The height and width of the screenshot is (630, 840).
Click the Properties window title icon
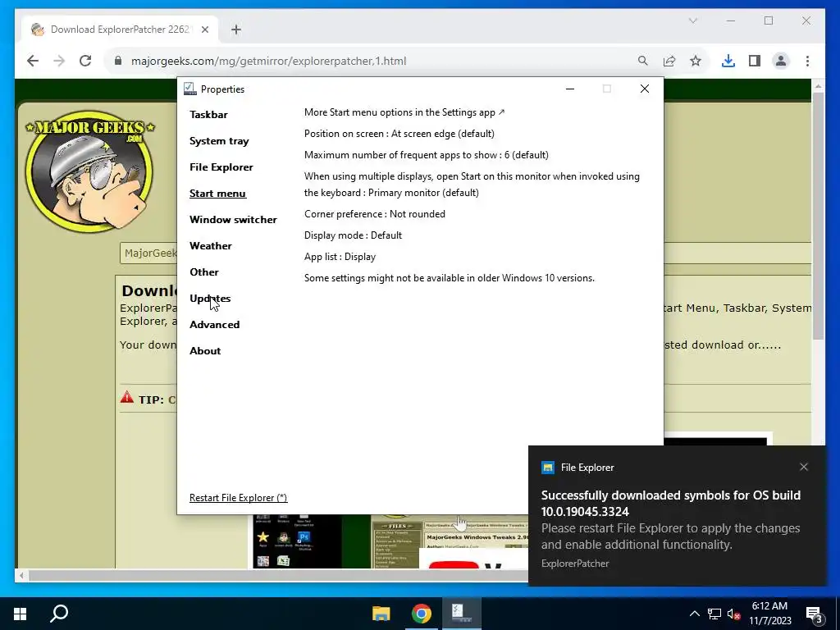(x=190, y=89)
